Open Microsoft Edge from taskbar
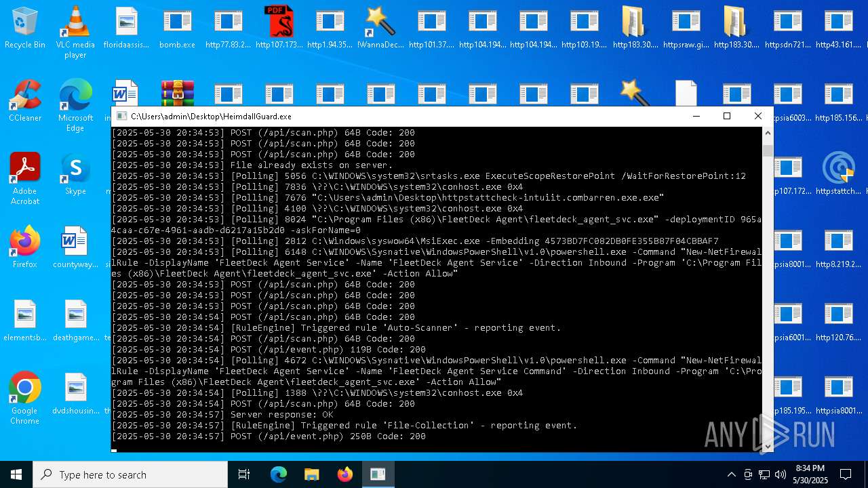The width and height of the screenshot is (868, 488). (x=279, y=474)
